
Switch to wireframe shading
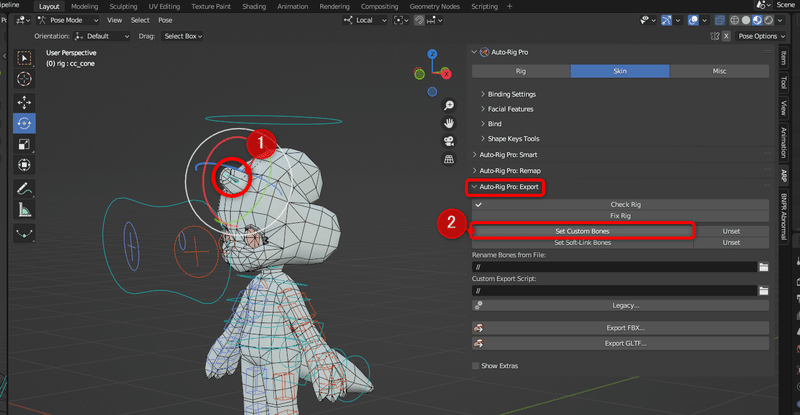tap(734, 20)
